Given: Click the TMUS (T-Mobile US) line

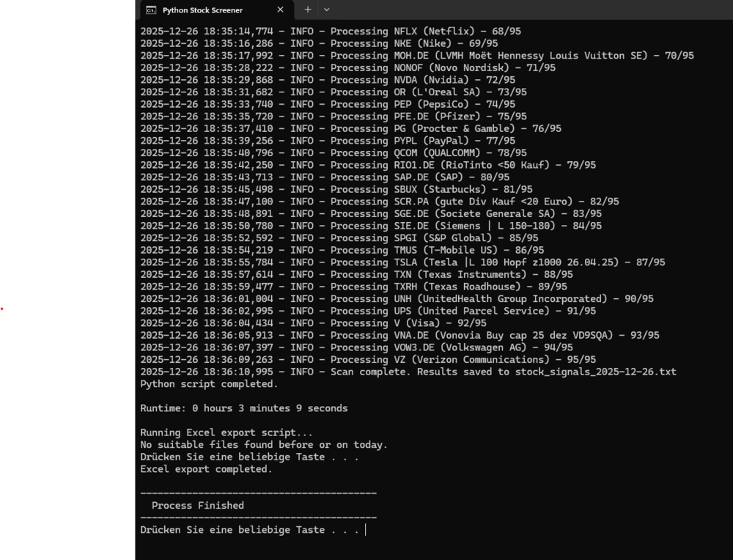Looking at the screenshot, I should click(342, 250).
